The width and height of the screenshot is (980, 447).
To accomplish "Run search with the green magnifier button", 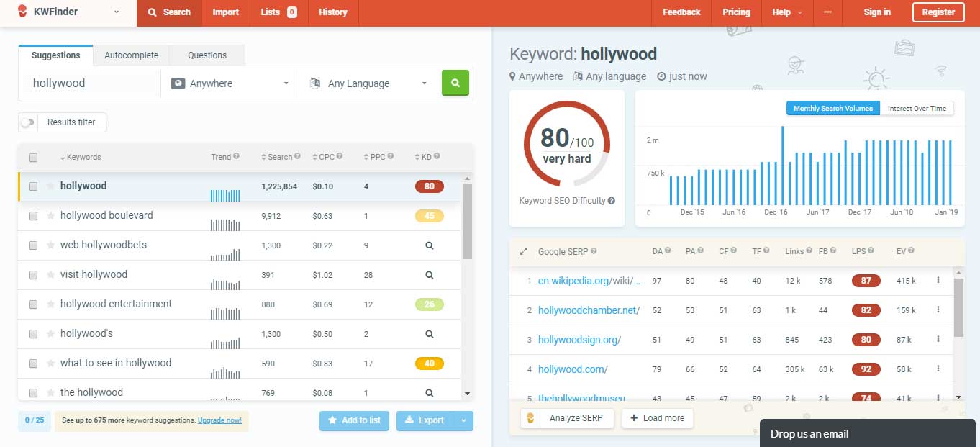I will 455,83.
